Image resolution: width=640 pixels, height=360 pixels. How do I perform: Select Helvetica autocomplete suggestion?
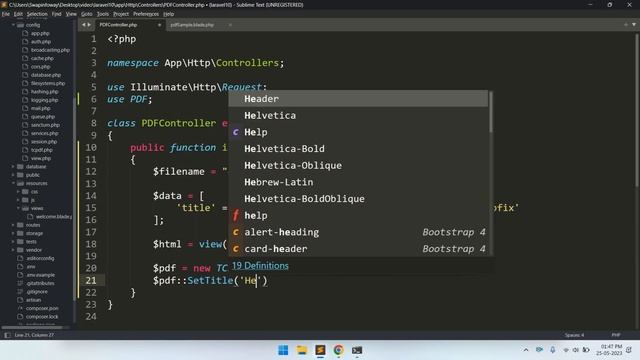(x=358, y=116)
